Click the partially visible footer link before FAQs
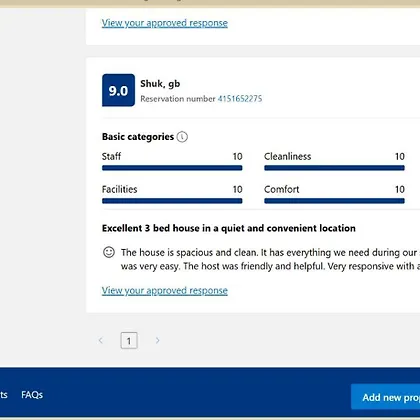This screenshot has width=420, height=420. [4, 395]
